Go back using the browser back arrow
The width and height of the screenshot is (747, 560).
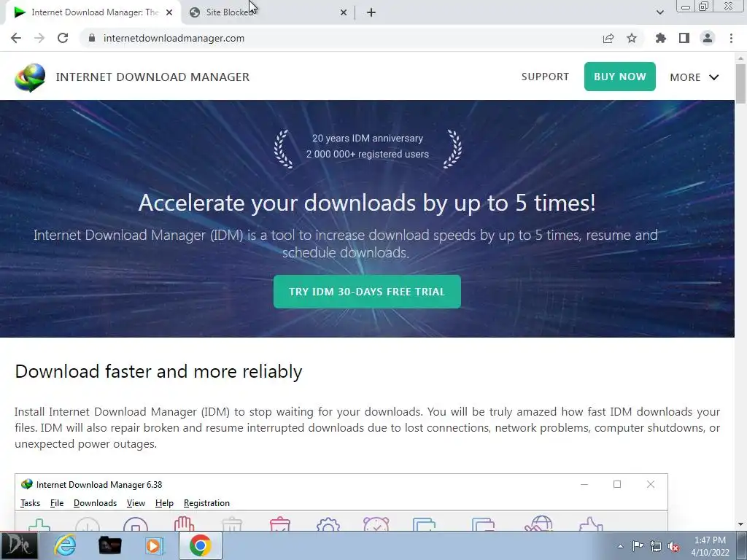(16, 38)
